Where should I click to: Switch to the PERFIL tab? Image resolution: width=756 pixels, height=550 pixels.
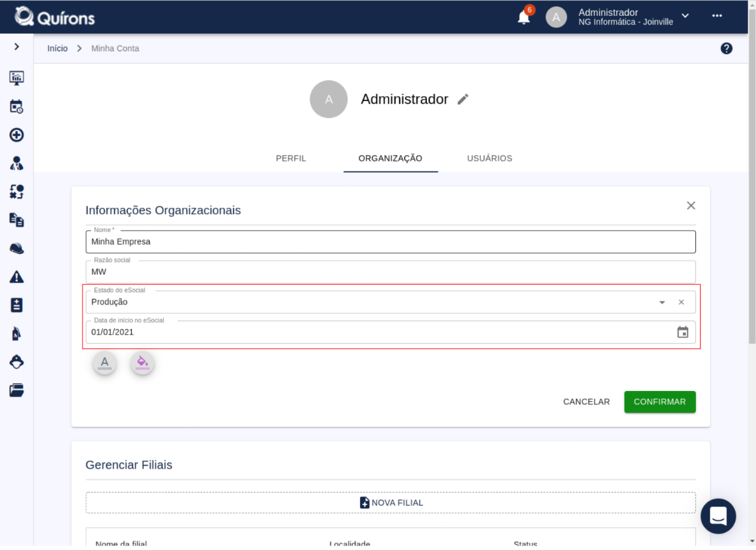291,158
